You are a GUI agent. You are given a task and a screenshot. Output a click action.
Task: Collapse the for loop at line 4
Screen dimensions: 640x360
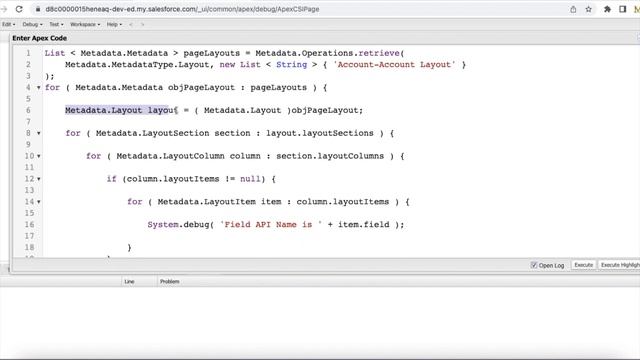pyautogui.click(x=39, y=87)
